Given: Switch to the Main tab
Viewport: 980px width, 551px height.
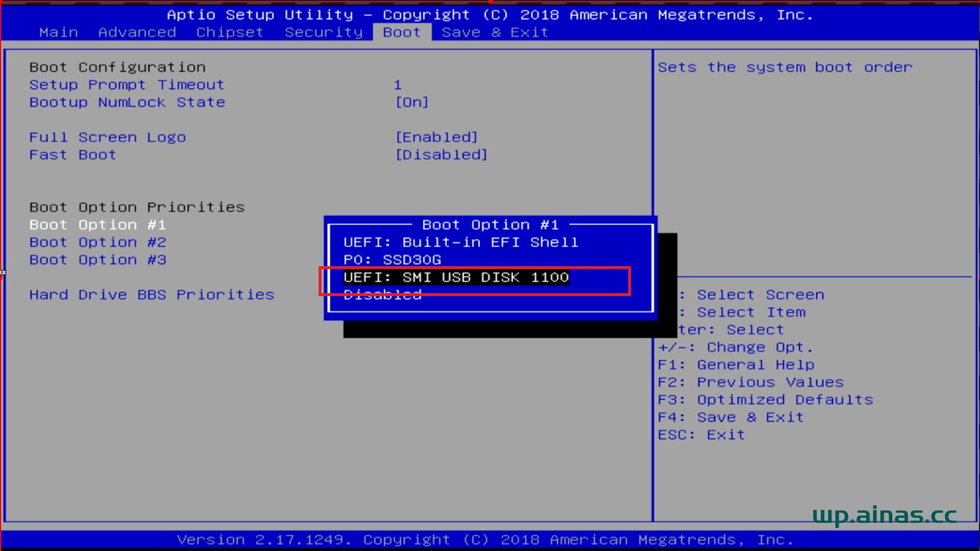Looking at the screenshot, I should 59,33.
